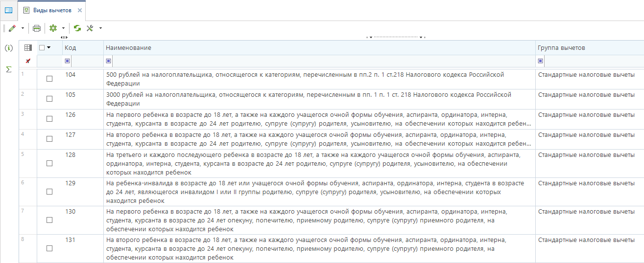Click the table column layout icon in grid header
The height and width of the screenshot is (263, 644).
click(x=28, y=48)
